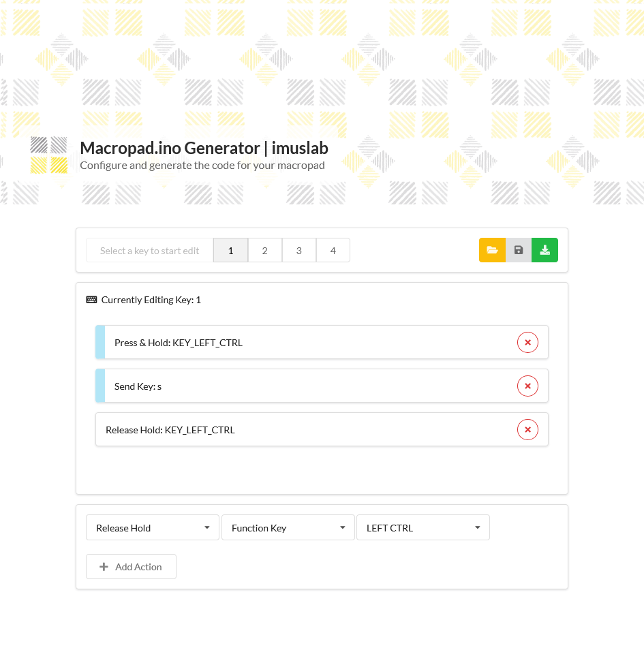This screenshot has height=650, width=644.
Task: Download generated code with the green download icon
Action: tap(545, 250)
